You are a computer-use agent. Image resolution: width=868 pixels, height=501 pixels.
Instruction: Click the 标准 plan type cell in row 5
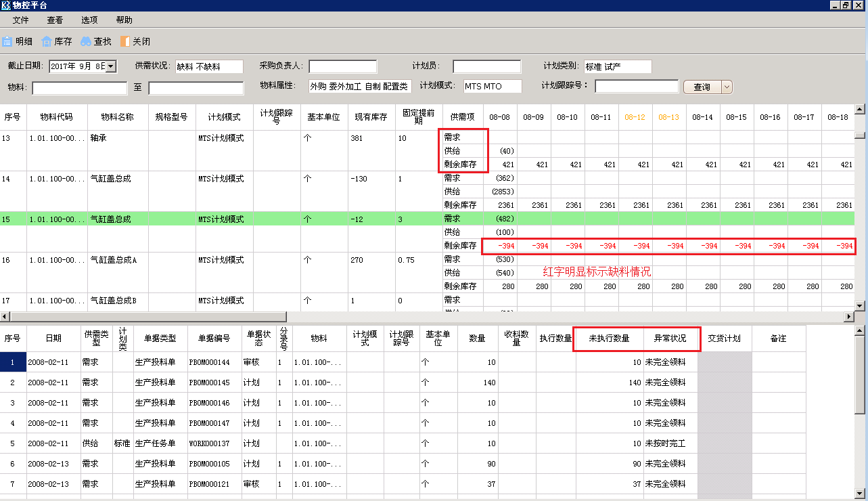(x=122, y=443)
